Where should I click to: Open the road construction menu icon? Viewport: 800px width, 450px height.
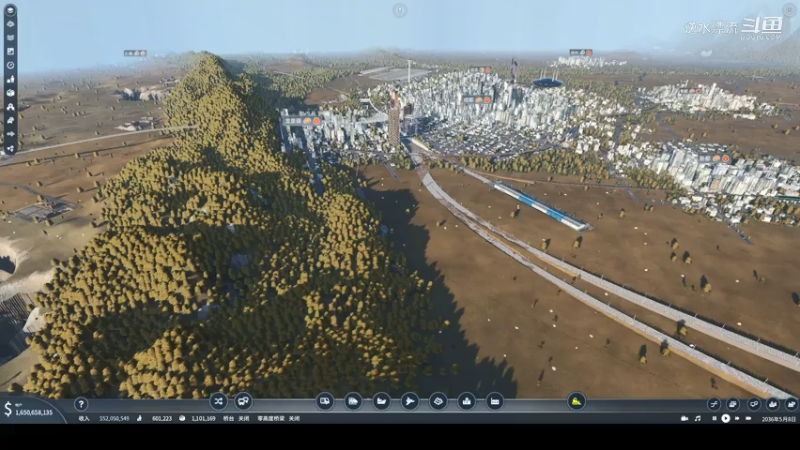pos(324,402)
